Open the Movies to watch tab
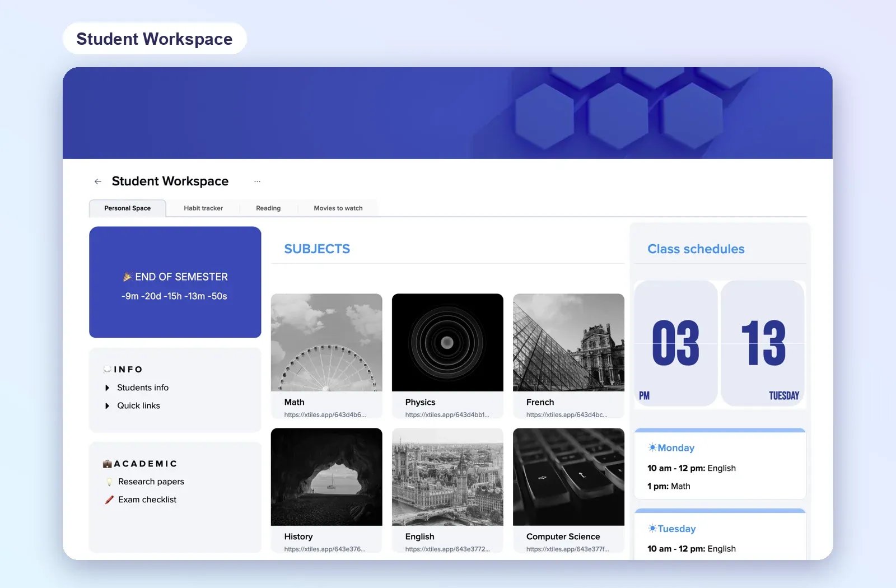This screenshot has height=588, width=896. point(338,208)
